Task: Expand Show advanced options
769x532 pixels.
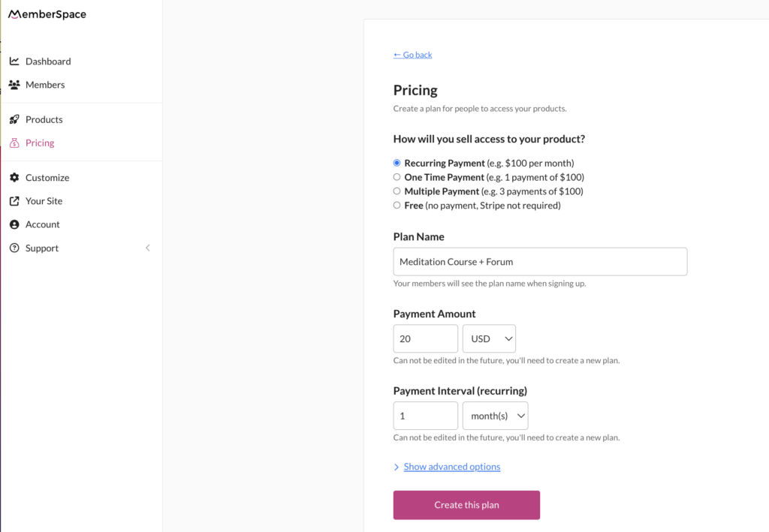Action: (451, 466)
